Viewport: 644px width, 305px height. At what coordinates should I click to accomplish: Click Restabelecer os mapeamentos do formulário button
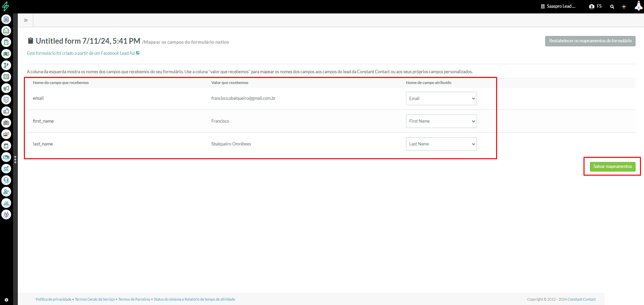(x=590, y=41)
